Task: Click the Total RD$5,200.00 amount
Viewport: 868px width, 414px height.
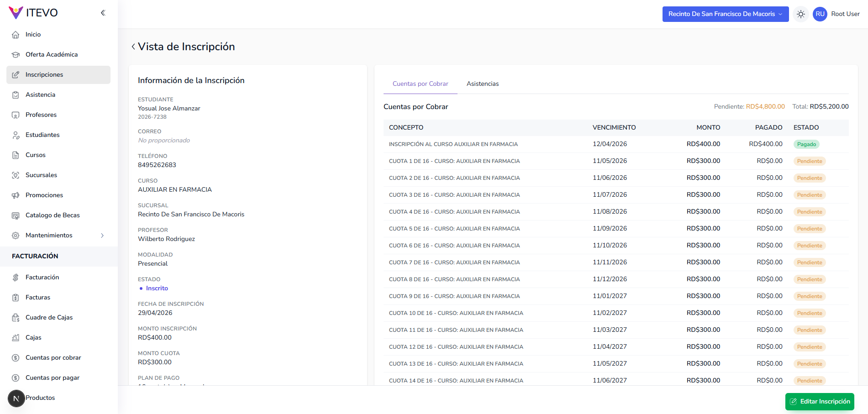Action: coord(829,107)
